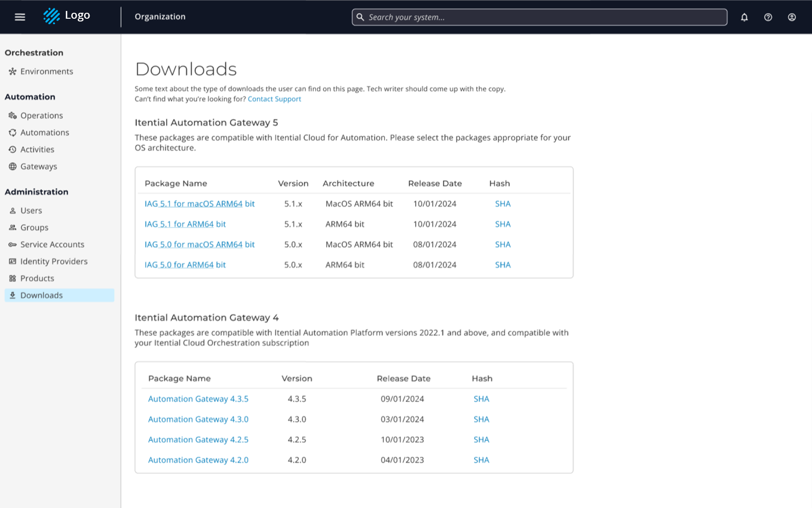
Task: Click the 04/01/2023 release date cell
Action: point(402,460)
